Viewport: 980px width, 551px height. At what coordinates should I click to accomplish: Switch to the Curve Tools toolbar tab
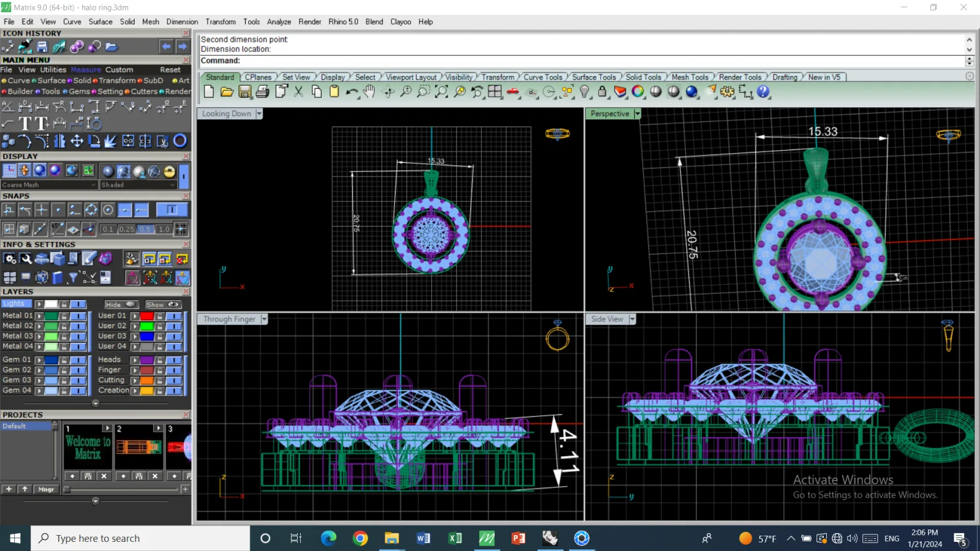(543, 77)
